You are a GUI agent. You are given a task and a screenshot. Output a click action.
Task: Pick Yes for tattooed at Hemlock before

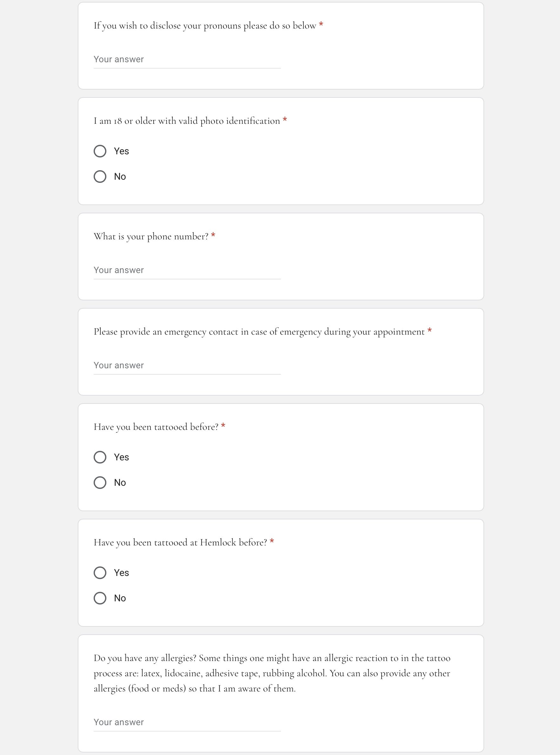tap(100, 573)
